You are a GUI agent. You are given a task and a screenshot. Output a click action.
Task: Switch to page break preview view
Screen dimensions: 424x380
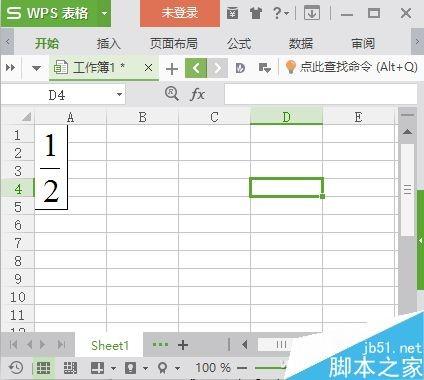[70, 368]
